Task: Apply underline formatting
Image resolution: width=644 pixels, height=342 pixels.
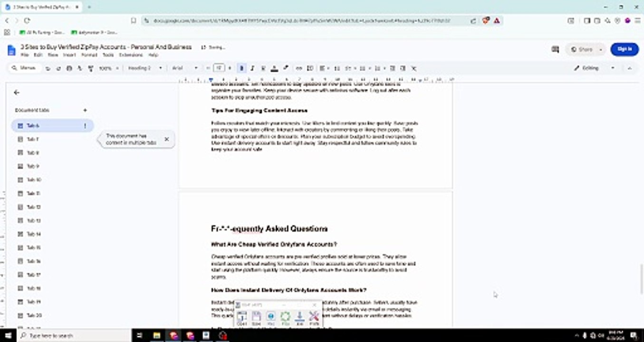Action: tap(263, 68)
